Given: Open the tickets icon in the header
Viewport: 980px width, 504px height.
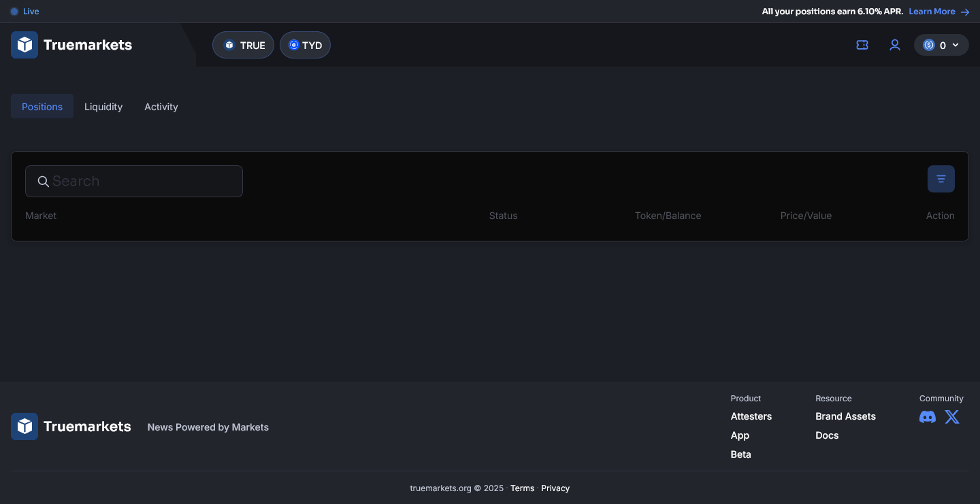Looking at the screenshot, I should coord(862,44).
